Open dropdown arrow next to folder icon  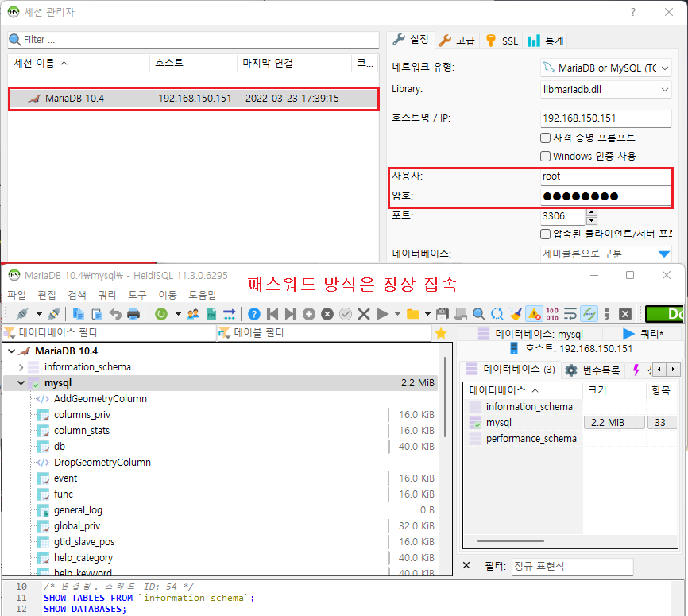point(427,314)
